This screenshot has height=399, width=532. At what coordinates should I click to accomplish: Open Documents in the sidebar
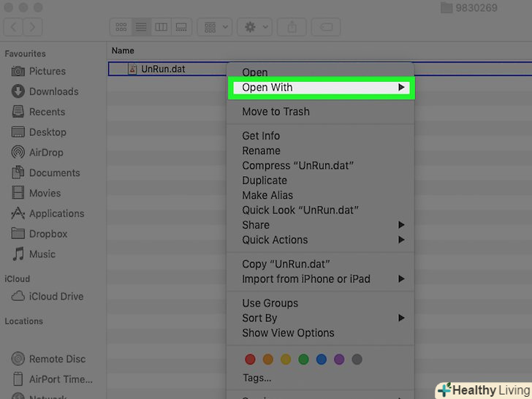pos(46,172)
